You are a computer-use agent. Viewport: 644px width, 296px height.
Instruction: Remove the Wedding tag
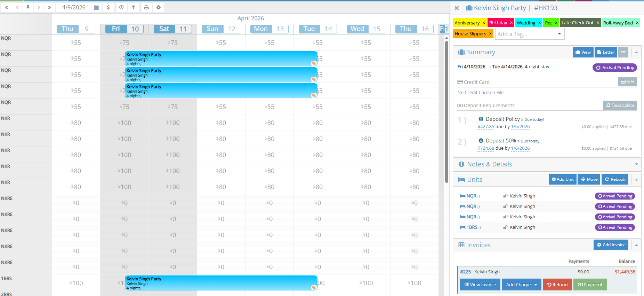tap(539, 23)
